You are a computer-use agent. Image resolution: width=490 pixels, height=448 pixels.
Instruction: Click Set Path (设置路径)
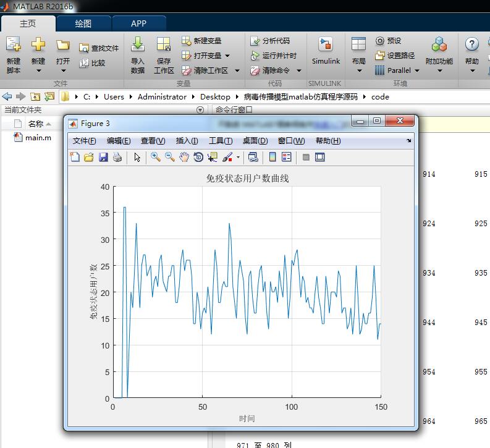(x=395, y=56)
